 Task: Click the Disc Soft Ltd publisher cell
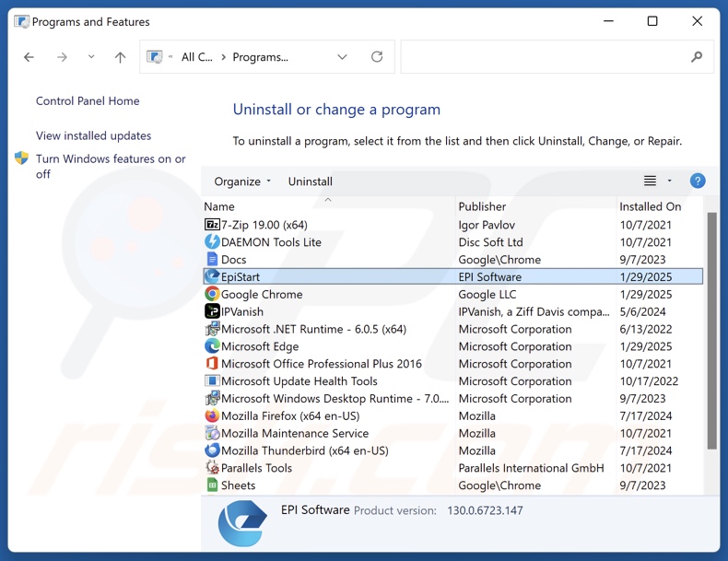(490, 241)
